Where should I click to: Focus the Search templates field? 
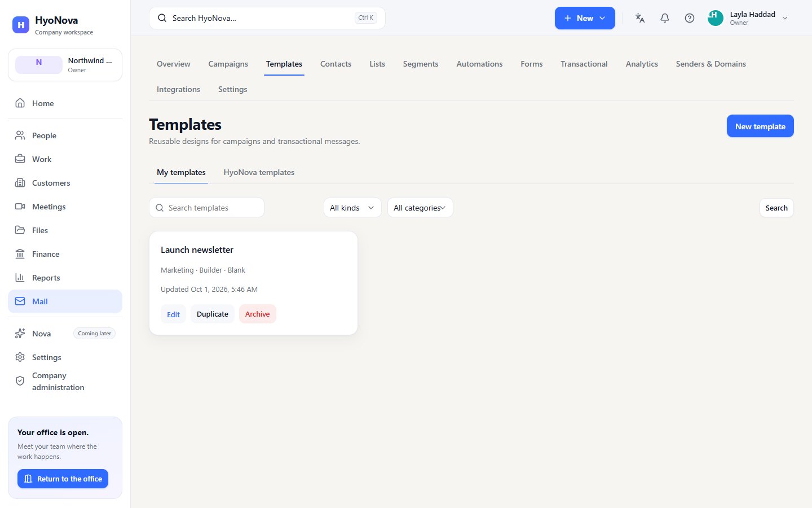pos(206,208)
